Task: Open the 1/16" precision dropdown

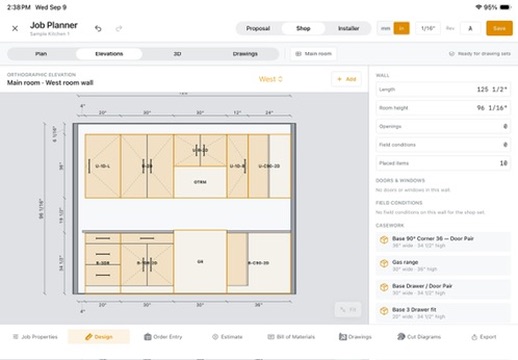Action: point(428,28)
